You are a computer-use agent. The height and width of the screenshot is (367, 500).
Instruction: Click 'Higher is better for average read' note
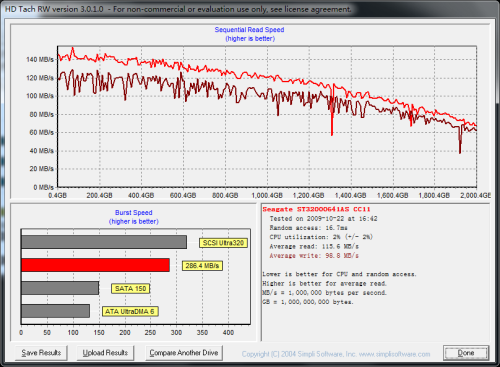coord(324,283)
